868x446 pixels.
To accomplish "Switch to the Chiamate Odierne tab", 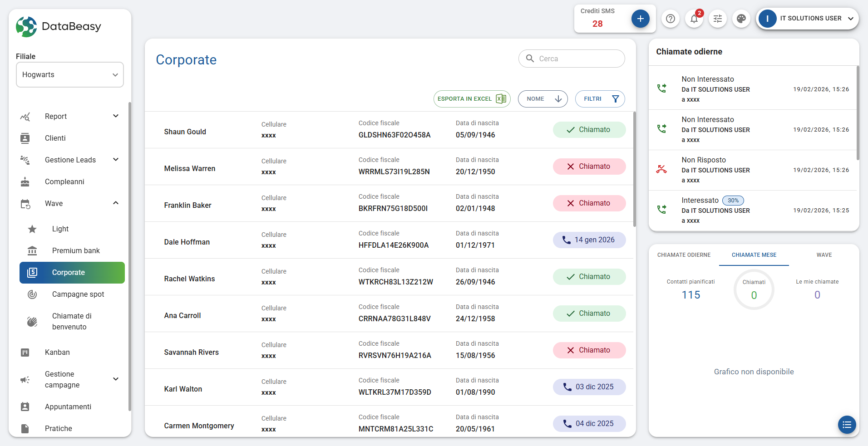I will pos(684,255).
